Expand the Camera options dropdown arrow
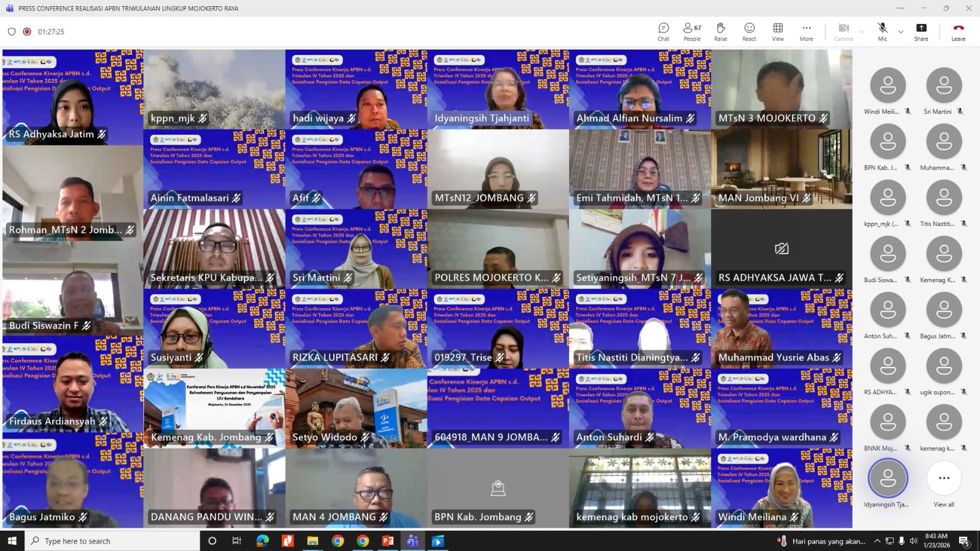Viewport: 980px width, 551px height. click(x=862, y=32)
